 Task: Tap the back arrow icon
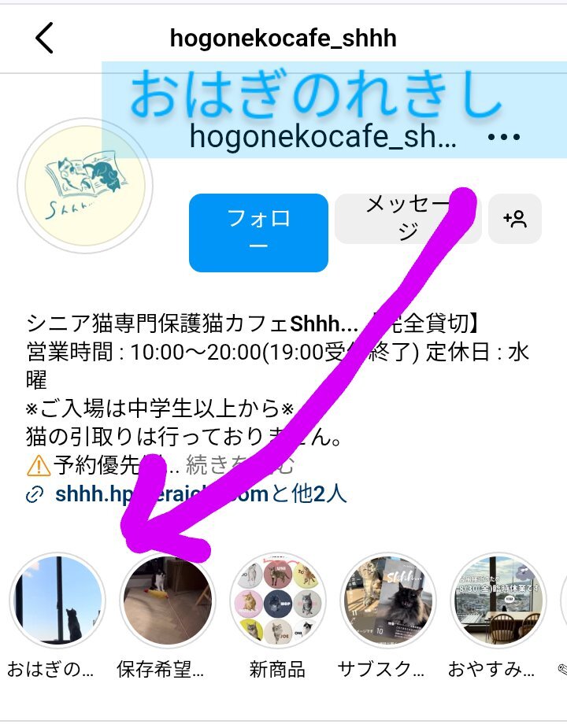pyautogui.click(x=45, y=38)
